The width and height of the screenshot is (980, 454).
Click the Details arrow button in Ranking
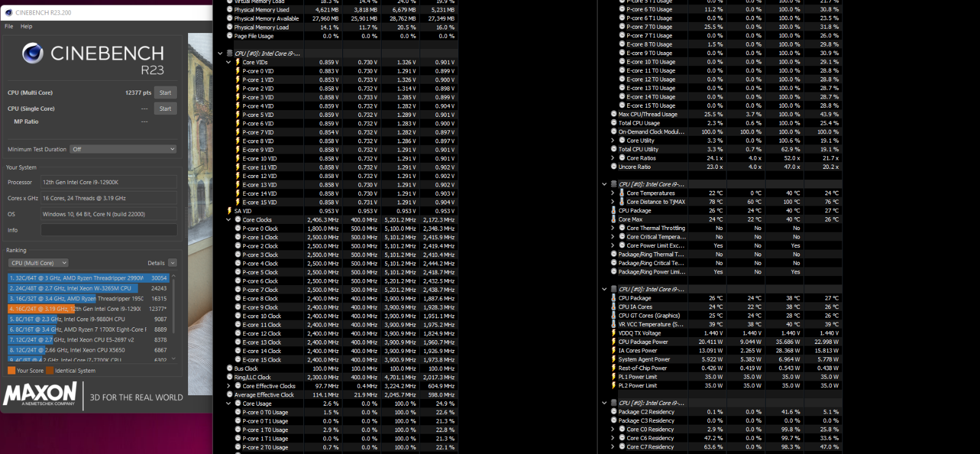[x=173, y=263]
